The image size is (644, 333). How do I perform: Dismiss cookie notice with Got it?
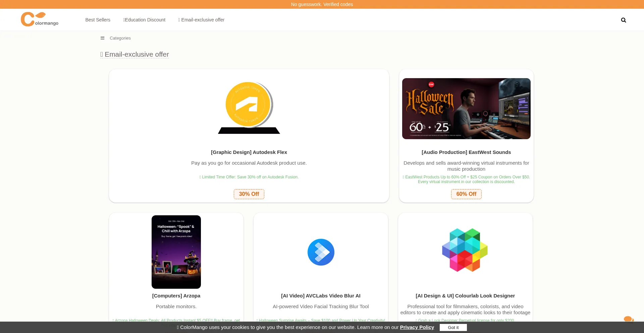tap(453, 328)
